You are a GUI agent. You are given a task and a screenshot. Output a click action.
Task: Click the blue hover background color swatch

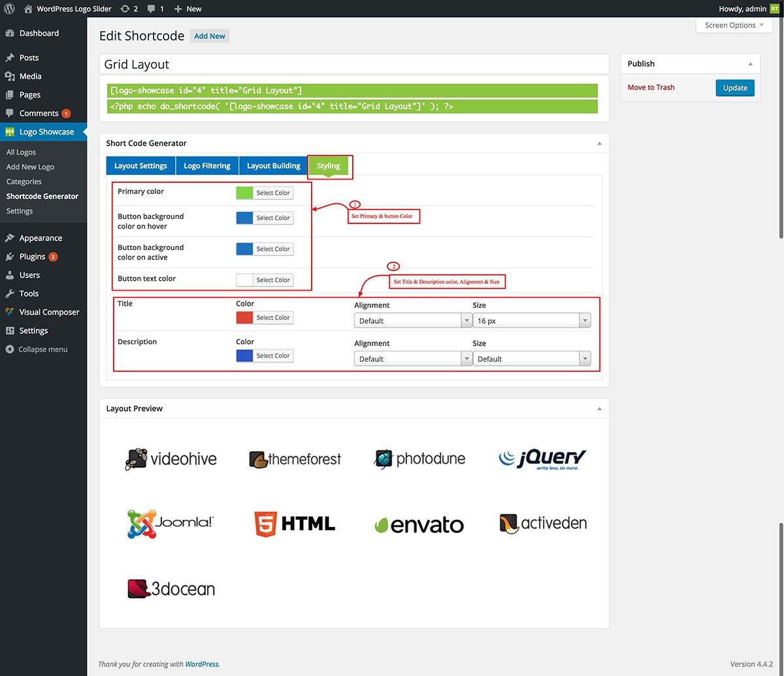coord(244,218)
